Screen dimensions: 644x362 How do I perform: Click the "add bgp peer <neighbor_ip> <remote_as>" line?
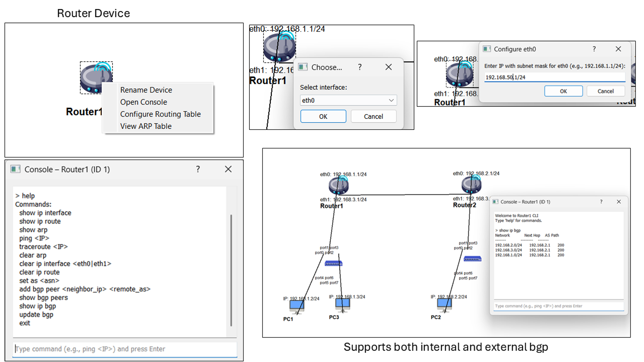click(85, 289)
